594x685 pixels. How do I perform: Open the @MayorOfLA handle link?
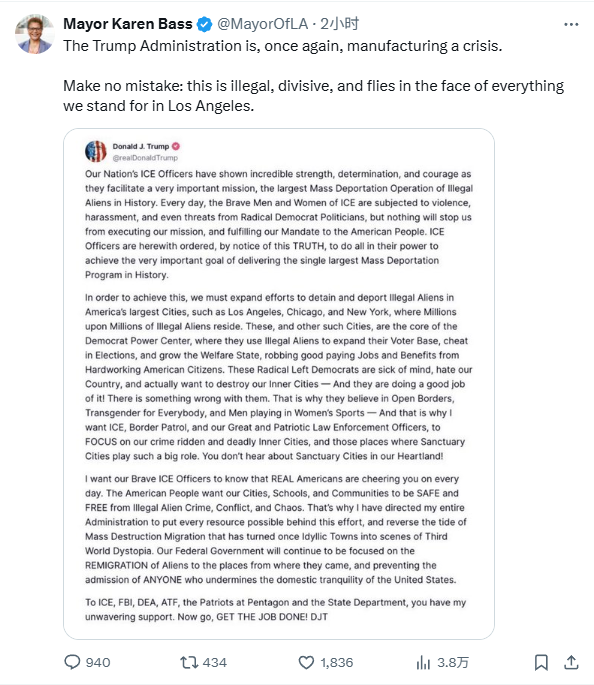click(262, 24)
